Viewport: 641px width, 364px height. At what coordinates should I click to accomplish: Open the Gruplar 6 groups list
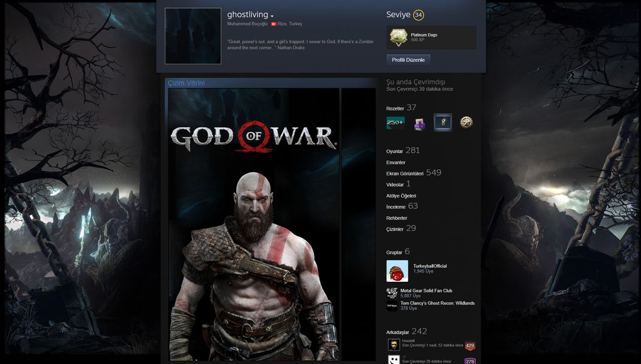click(x=398, y=252)
